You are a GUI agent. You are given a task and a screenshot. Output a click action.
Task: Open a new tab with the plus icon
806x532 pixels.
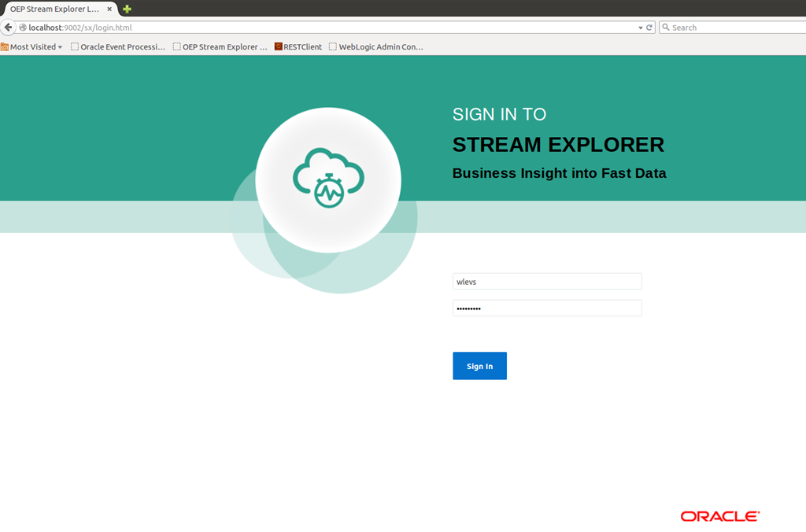click(x=127, y=9)
